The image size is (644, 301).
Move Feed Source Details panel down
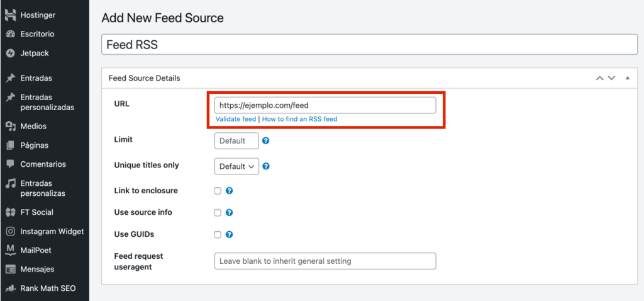[x=611, y=78]
